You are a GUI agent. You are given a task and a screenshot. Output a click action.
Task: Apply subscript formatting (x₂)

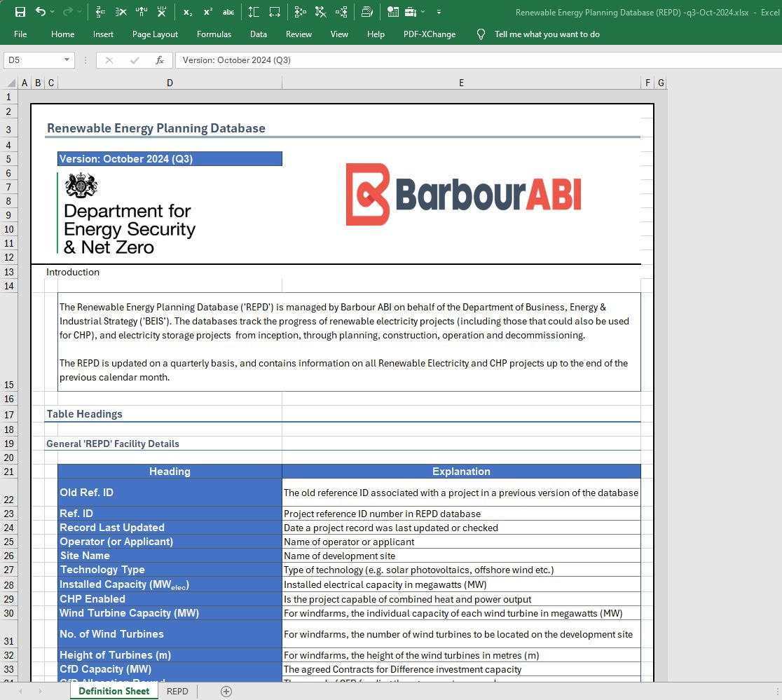(x=188, y=12)
